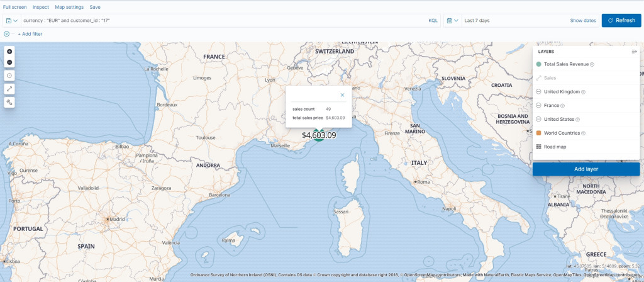Image resolution: width=644 pixels, height=282 pixels.
Task: Zoom out with the minus map control
Action: (9, 62)
